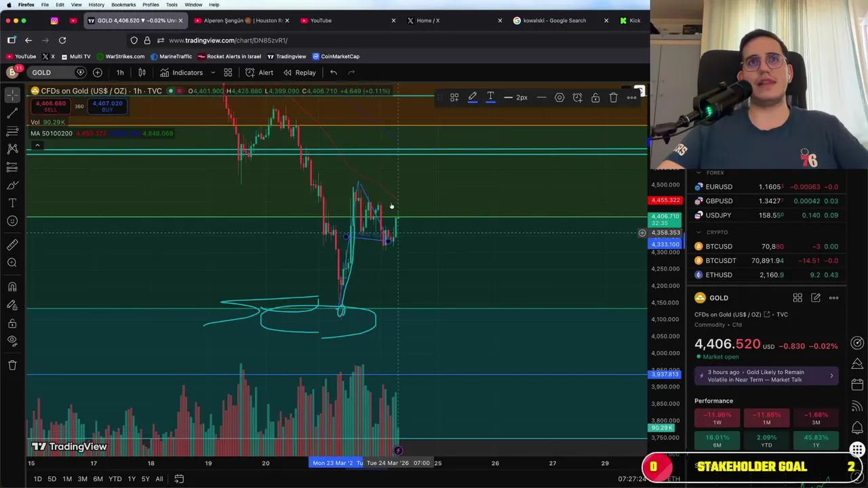Open drawing settings hexagon icon
Image resolution: width=868 pixels, height=488 pixels.
pos(559,98)
